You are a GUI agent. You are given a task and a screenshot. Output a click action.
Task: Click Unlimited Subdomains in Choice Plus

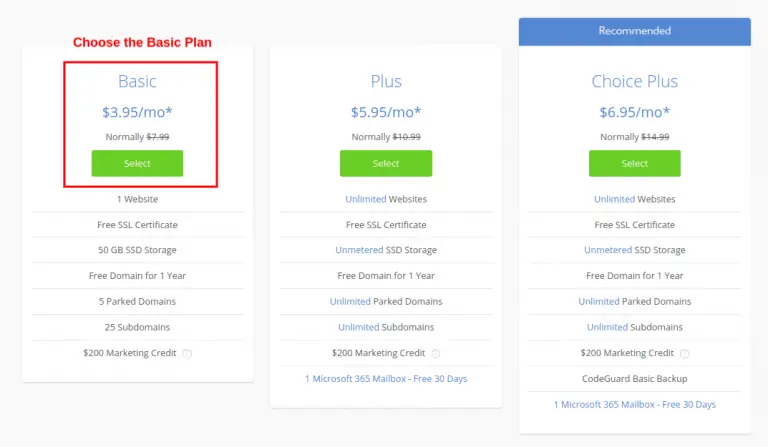tap(635, 327)
